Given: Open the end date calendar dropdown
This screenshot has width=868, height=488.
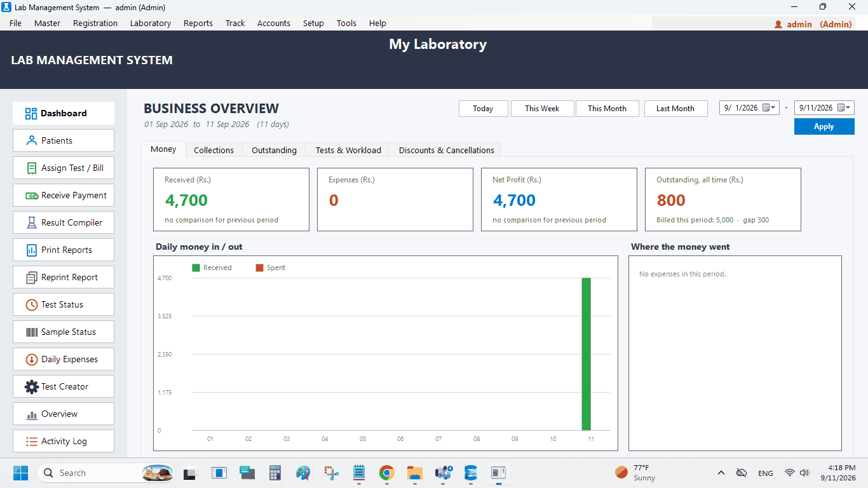Looking at the screenshot, I should (844, 108).
